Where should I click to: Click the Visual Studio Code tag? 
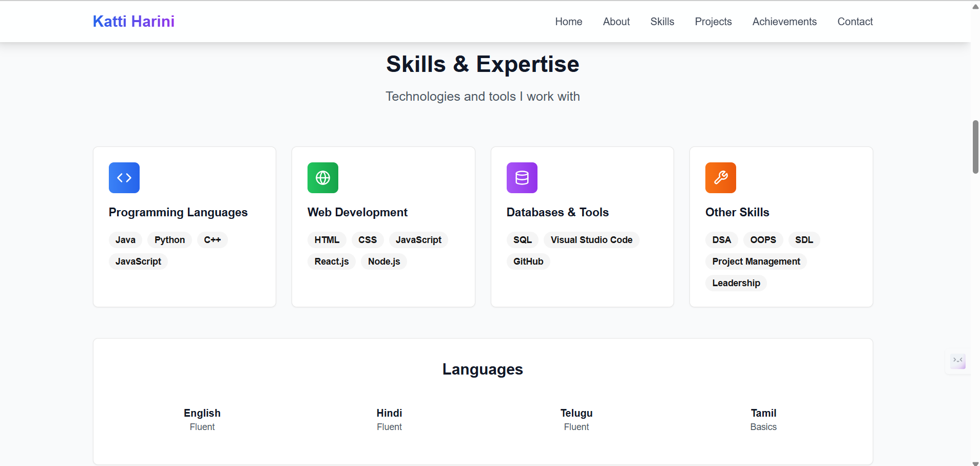[591, 240]
